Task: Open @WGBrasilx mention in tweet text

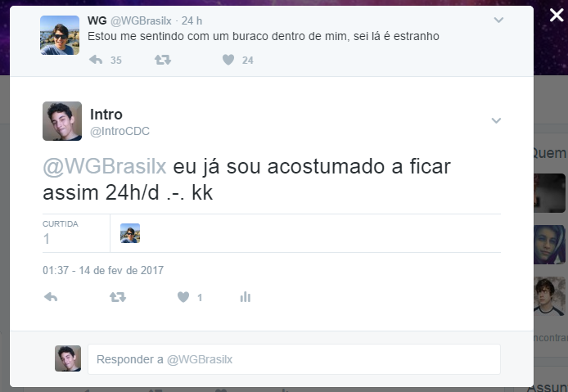Action: (x=105, y=166)
